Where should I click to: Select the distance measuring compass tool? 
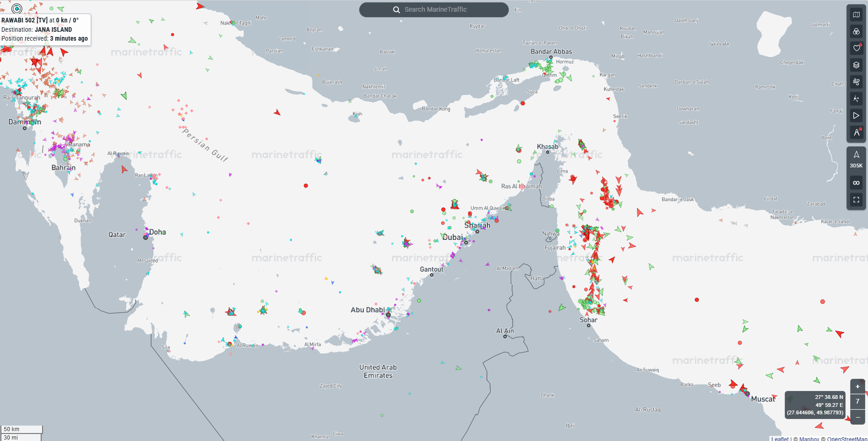point(856,132)
